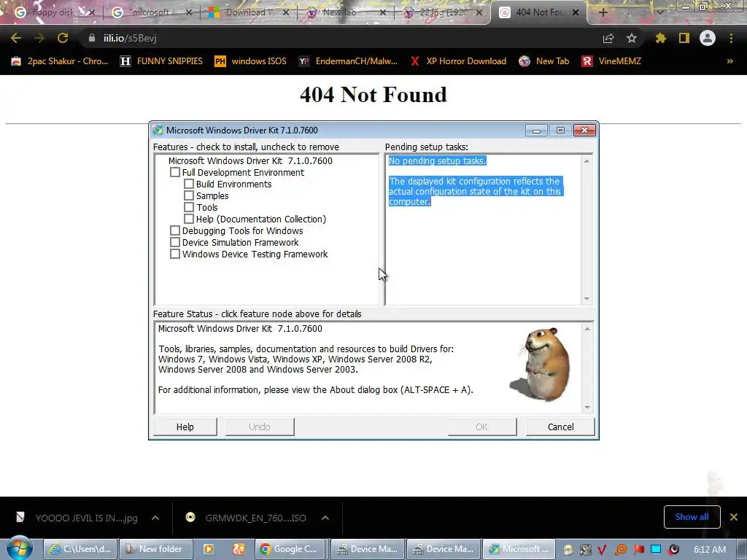
Task: Bookmark this page with the star icon
Action: 632,38
